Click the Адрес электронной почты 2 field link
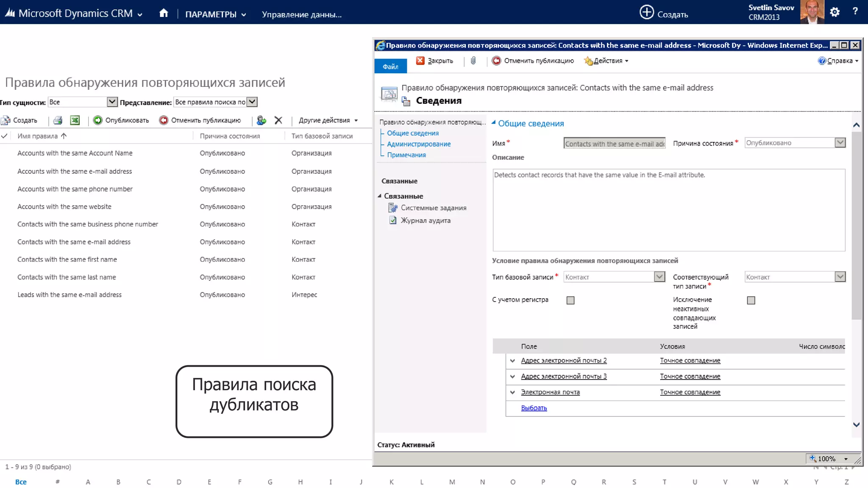Screen dimensions: 868x488 [x=564, y=360]
